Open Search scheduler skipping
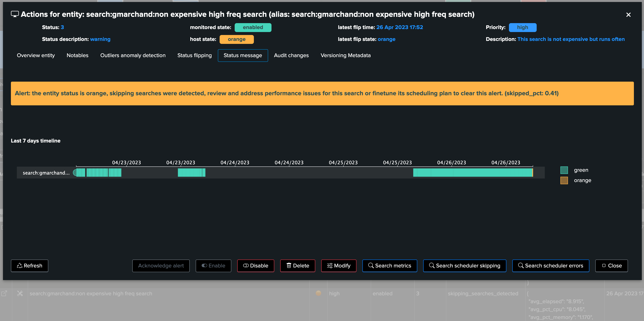The width and height of the screenshot is (644, 321). coord(465,266)
